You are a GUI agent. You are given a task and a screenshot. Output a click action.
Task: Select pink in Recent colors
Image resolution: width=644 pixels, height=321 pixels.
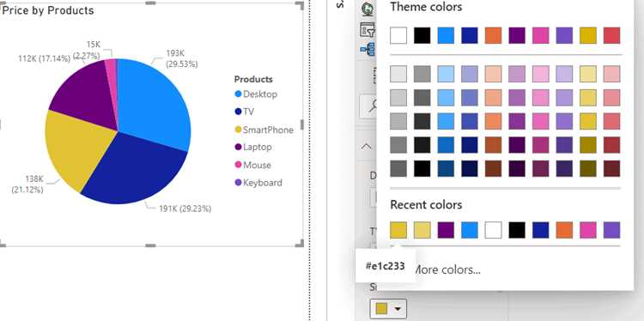(x=588, y=230)
